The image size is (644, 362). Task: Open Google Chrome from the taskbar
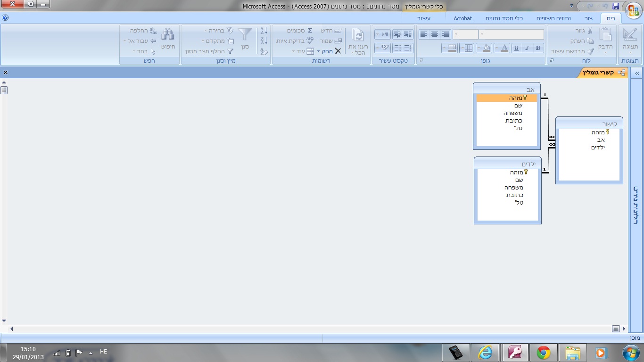pyautogui.click(x=543, y=353)
